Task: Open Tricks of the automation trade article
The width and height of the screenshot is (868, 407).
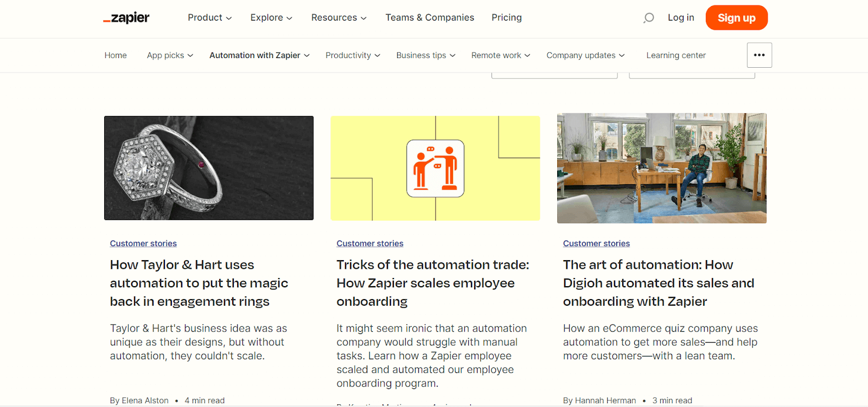Action: click(433, 283)
